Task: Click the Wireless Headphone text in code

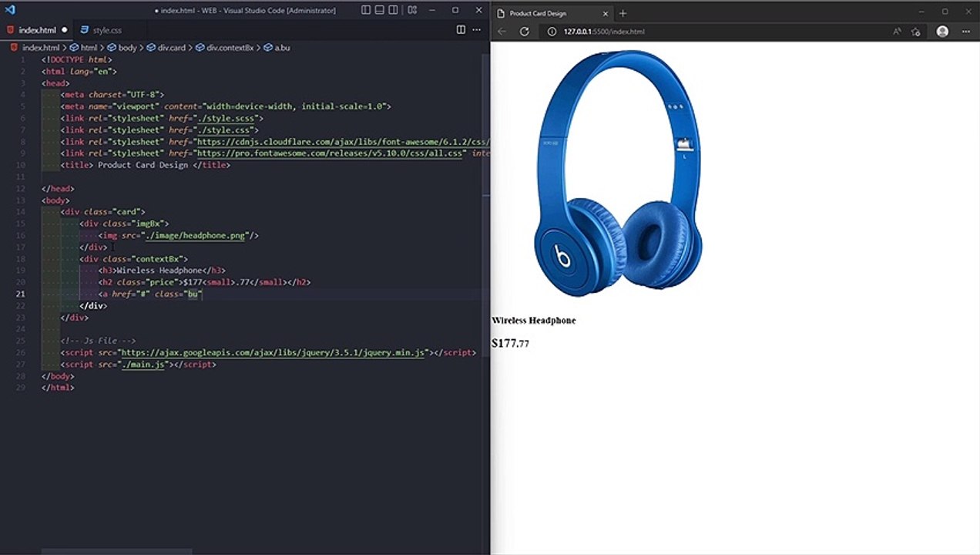Action: (158, 271)
